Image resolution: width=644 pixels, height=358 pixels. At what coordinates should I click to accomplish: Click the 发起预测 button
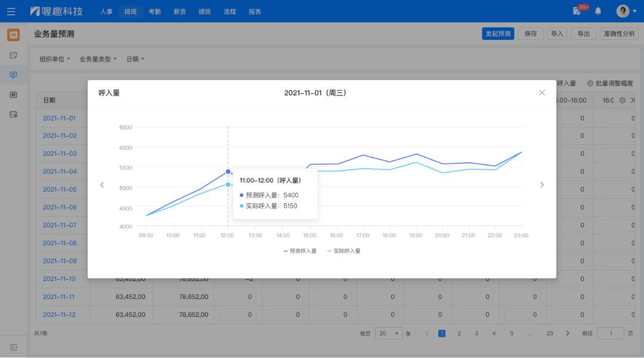tap(497, 34)
